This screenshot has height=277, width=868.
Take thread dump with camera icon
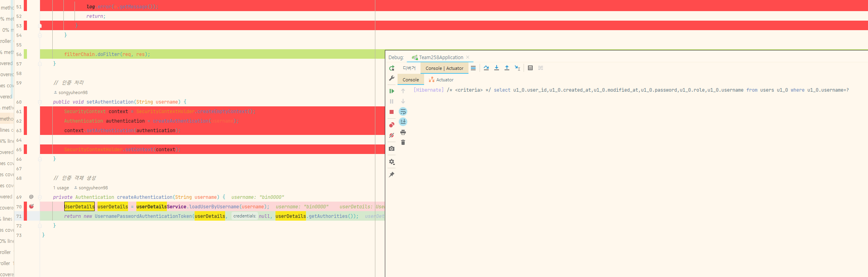tap(392, 148)
